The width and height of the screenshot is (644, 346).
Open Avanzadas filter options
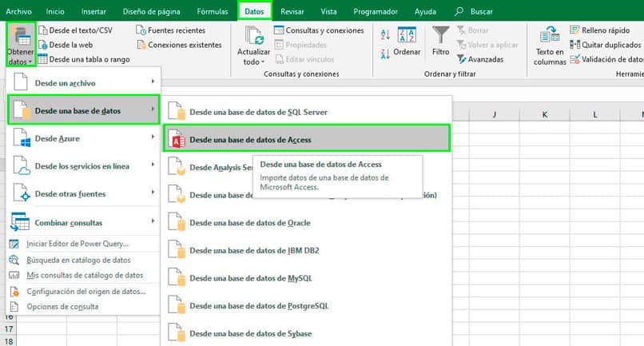[x=480, y=59]
